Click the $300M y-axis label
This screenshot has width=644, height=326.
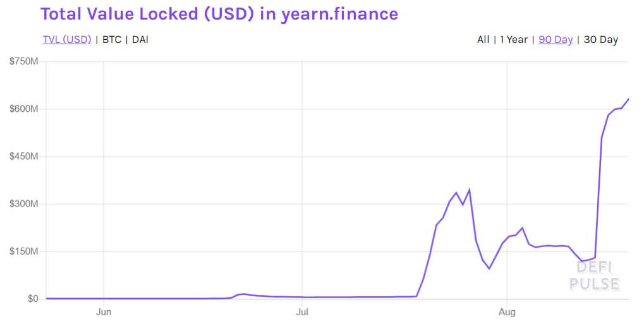(24, 204)
